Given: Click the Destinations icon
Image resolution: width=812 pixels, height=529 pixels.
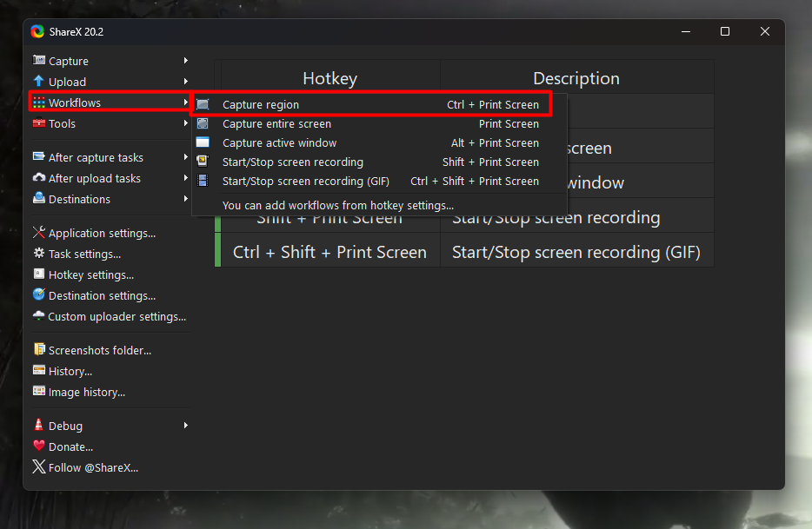Looking at the screenshot, I should [x=39, y=198].
